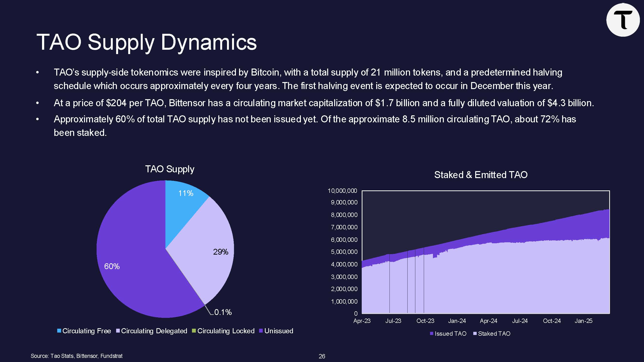Image resolution: width=644 pixels, height=362 pixels.
Task: Click the Unissued legend swatch
Action: 261,331
